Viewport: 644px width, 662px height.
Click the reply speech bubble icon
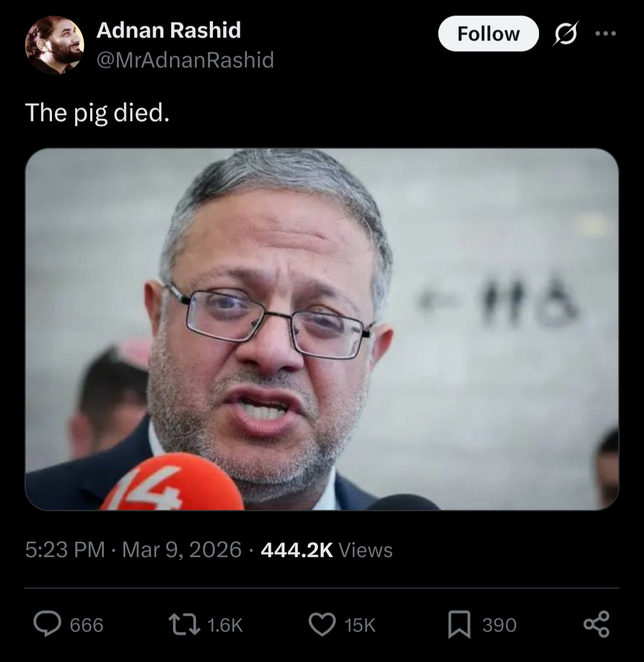(x=47, y=624)
